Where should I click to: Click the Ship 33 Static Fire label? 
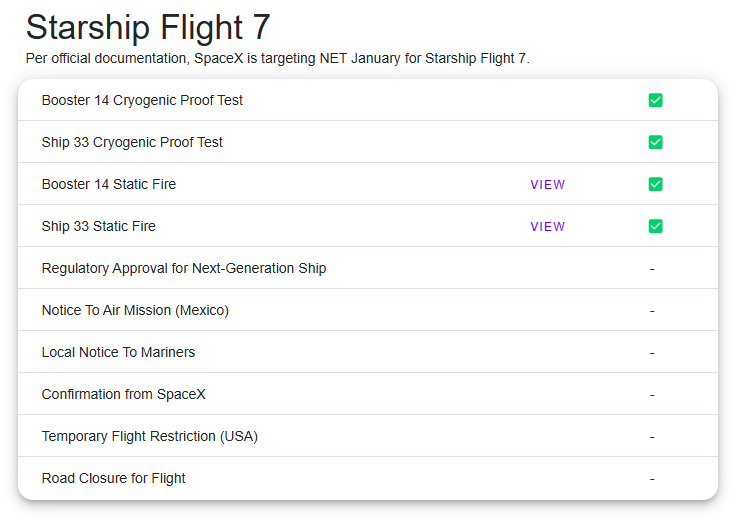(99, 226)
